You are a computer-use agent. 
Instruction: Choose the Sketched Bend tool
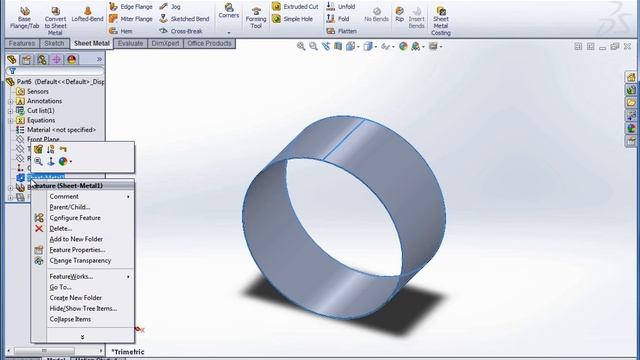pyautogui.click(x=184, y=19)
